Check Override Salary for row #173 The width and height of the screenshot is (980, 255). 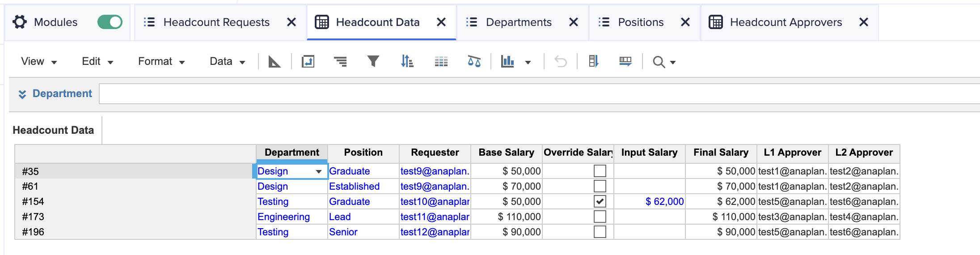(x=600, y=217)
